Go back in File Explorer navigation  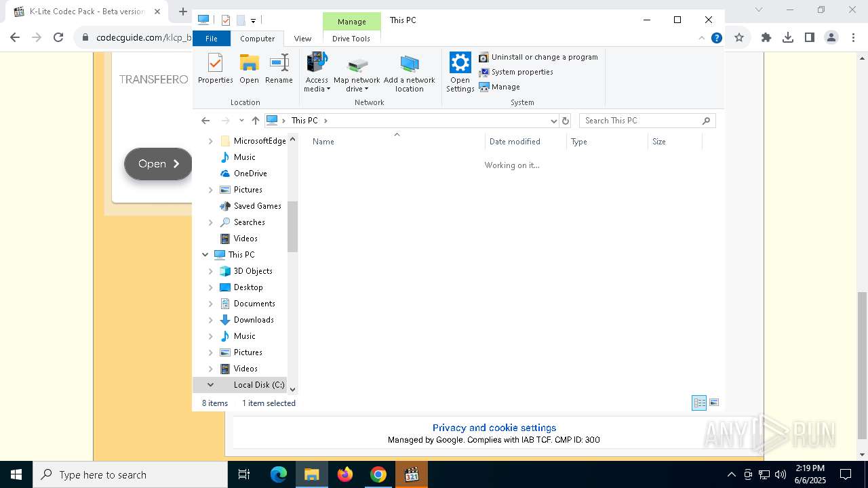click(x=205, y=121)
